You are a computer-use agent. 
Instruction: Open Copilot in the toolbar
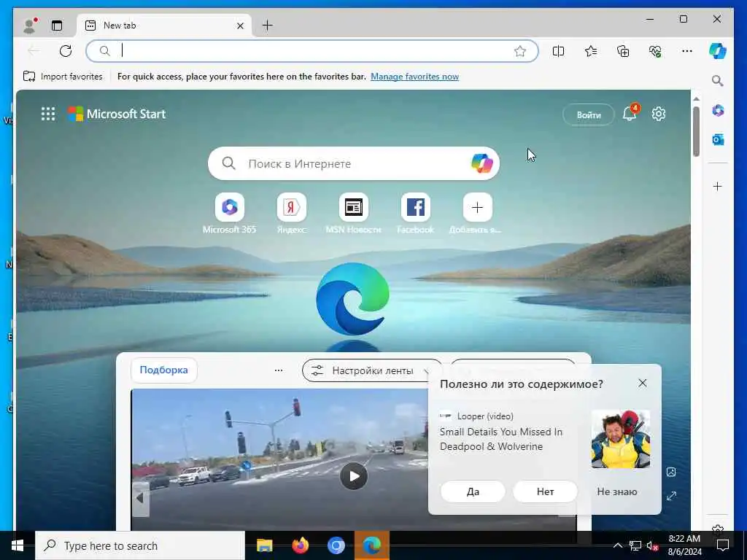(x=718, y=51)
